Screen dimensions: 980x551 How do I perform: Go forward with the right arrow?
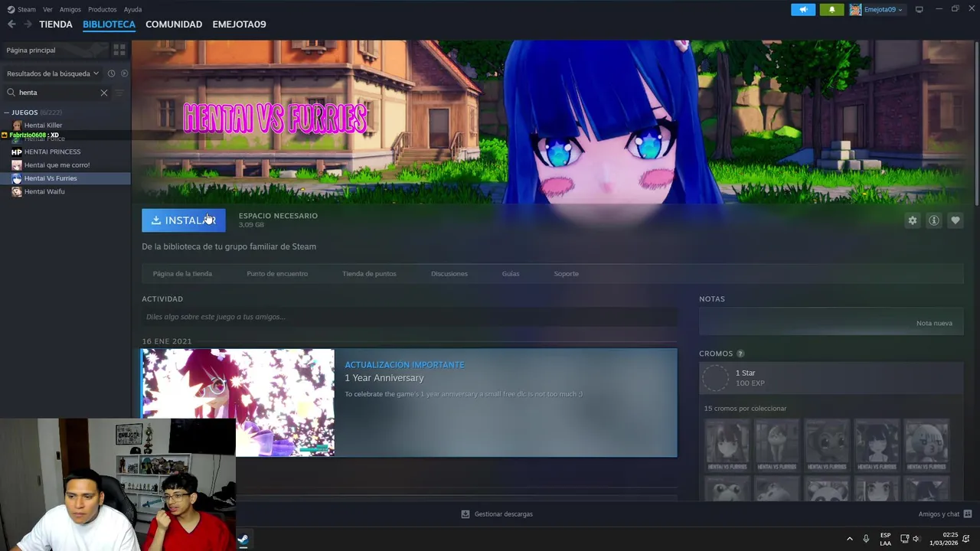click(28, 24)
